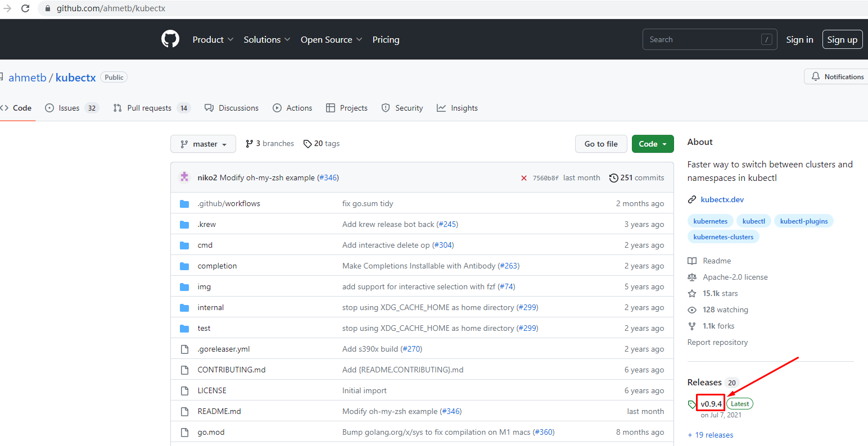Click the .goreleaser.yml file icon
The height and width of the screenshot is (446, 868).
click(184, 349)
